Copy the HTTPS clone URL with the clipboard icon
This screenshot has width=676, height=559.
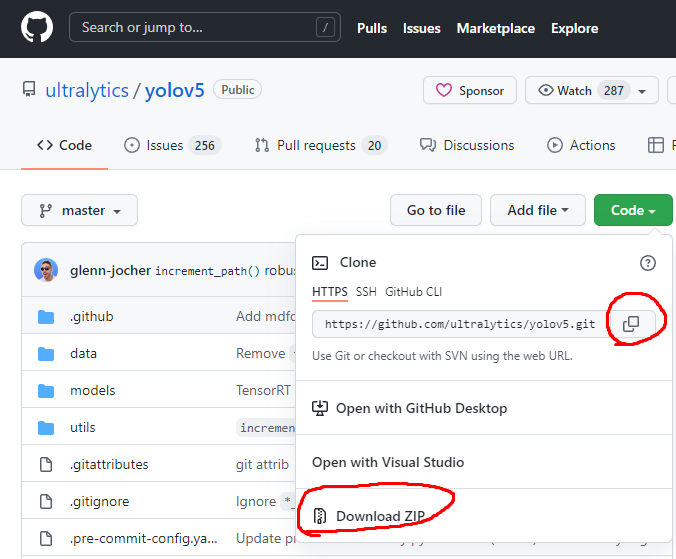pos(631,324)
